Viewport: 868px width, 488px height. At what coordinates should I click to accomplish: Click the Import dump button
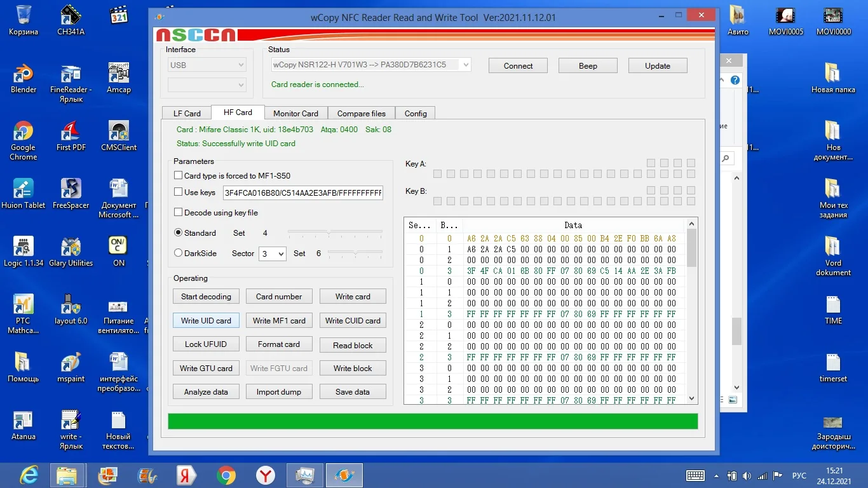click(x=279, y=391)
